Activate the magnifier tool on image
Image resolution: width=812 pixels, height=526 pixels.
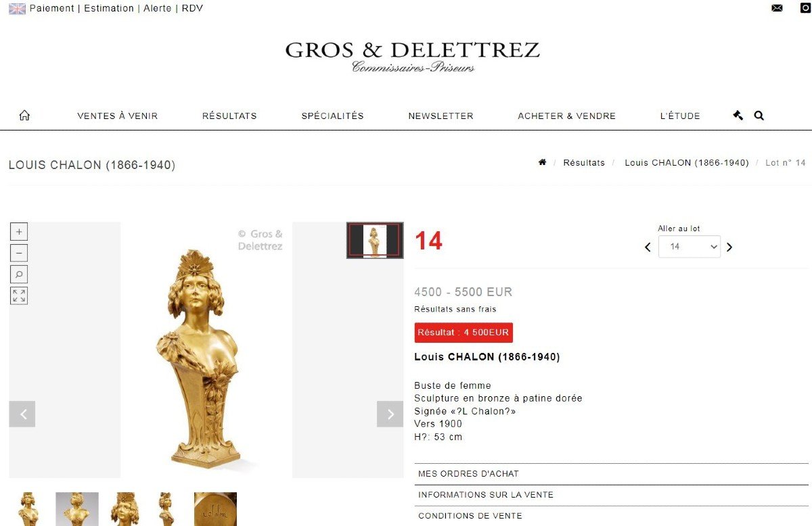[x=19, y=274]
